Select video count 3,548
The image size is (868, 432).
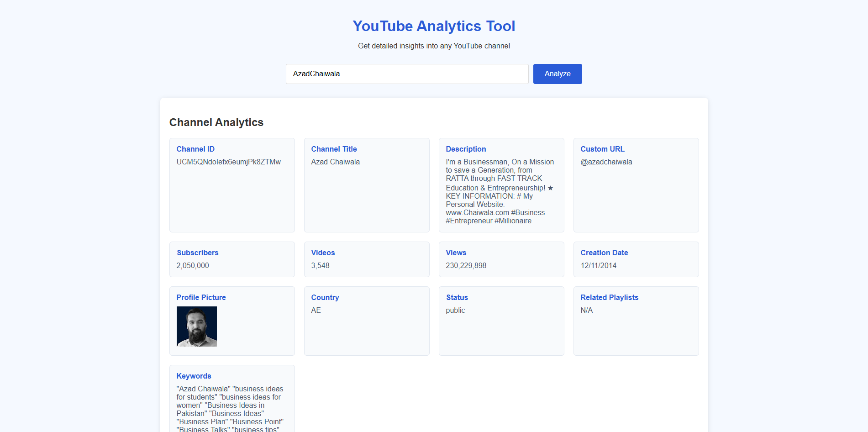[321, 265]
